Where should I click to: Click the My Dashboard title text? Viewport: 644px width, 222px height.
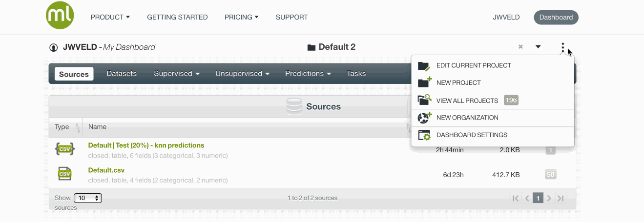[x=129, y=47]
